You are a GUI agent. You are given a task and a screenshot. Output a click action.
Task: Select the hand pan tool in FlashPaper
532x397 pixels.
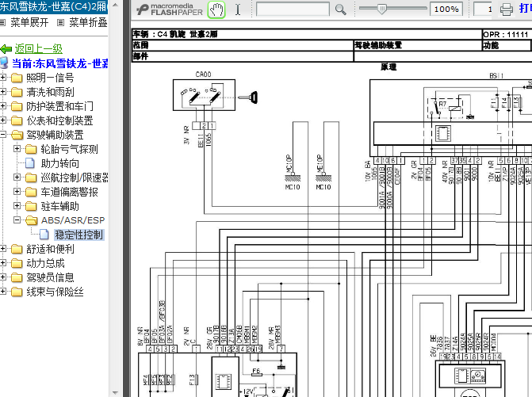(x=216, y=10)
